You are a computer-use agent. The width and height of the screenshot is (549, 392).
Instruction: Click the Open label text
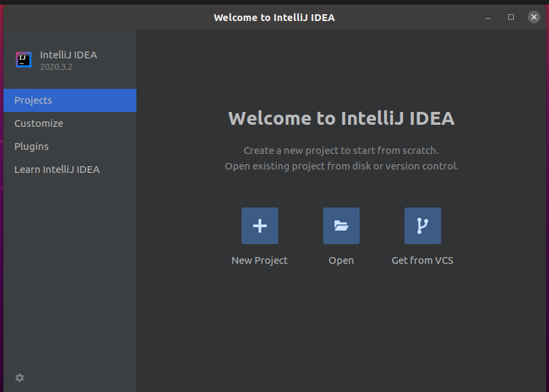pos(341,260)
